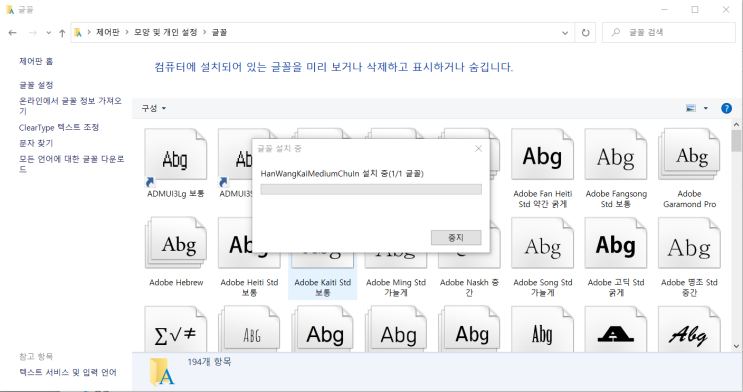Image resolution: width=743 pixels, height=392 pixels.
Task: Select the script-style Abg font icon
Action: (x=689, y=329)
